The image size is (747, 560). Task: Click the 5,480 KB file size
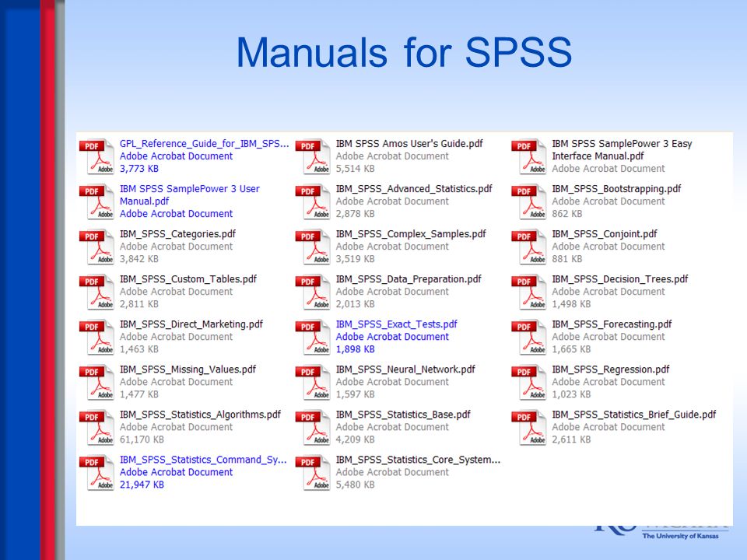click(355, 485)
